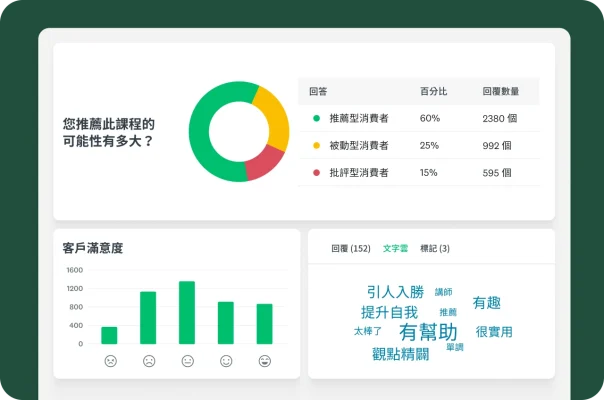
Task: Click the question title 您推薦此課程的可能性有多大？
Action: [x=109, y=132]
